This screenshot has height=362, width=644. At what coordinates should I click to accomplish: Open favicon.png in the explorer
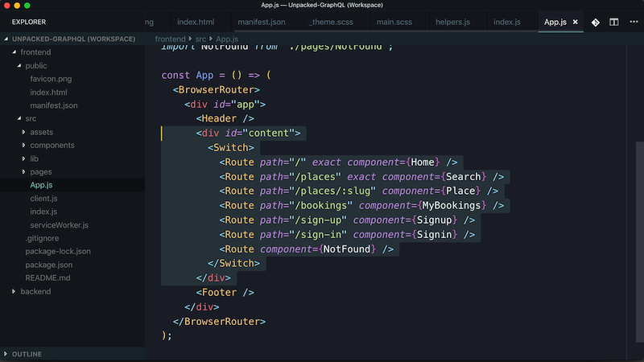coord(51,79)
